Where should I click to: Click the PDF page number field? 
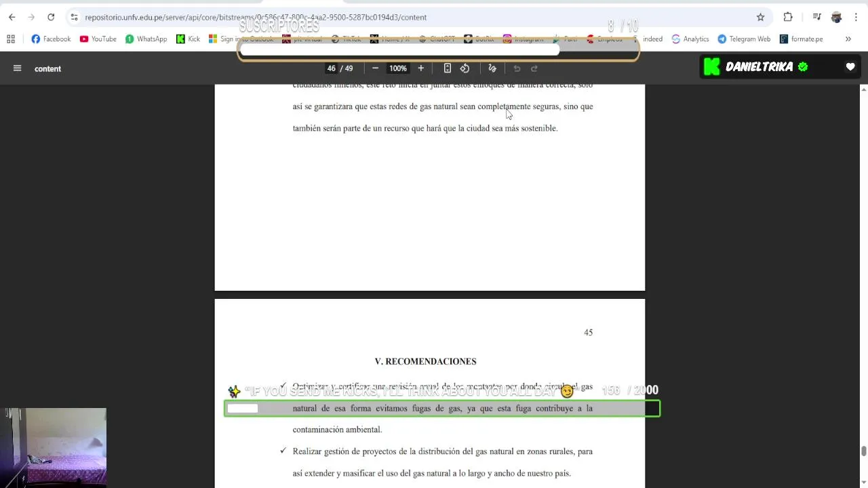pyautogui.click(x=331, y=68)
